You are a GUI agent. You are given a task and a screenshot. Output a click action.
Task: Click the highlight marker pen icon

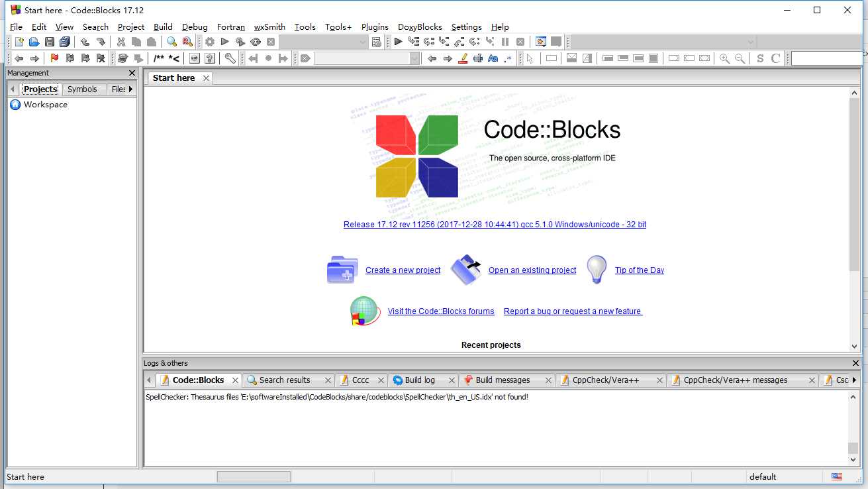coord(462,58)
